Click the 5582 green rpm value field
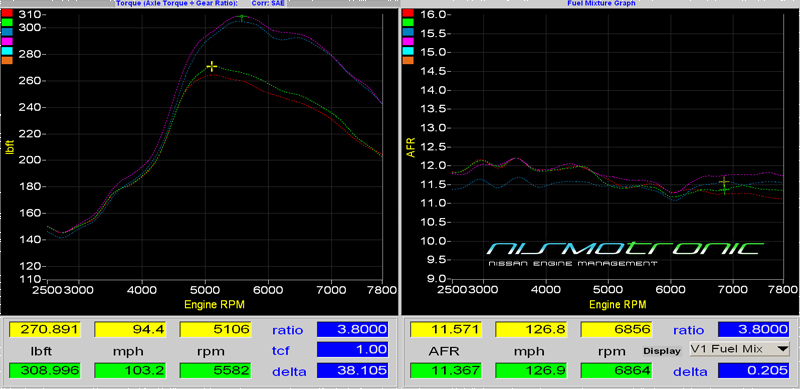Screen dimensions: 800x389 (215, 371)
